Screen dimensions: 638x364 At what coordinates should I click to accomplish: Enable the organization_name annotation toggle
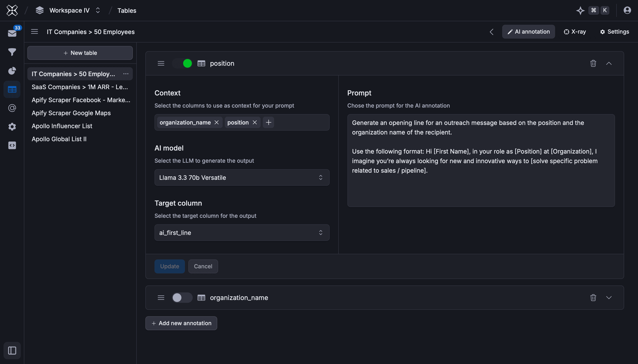tap(182, 297)
